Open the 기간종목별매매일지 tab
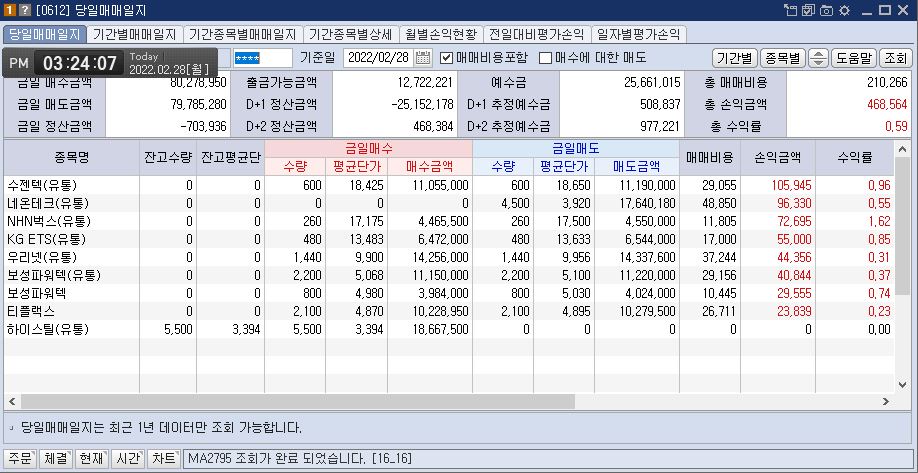The width and height of the screenshot is (918, 473). point(244,35)
